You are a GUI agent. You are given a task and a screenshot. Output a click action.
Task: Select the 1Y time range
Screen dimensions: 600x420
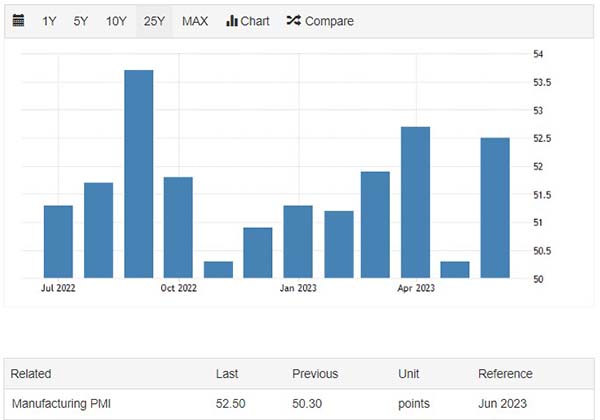(x=49, y=21)
